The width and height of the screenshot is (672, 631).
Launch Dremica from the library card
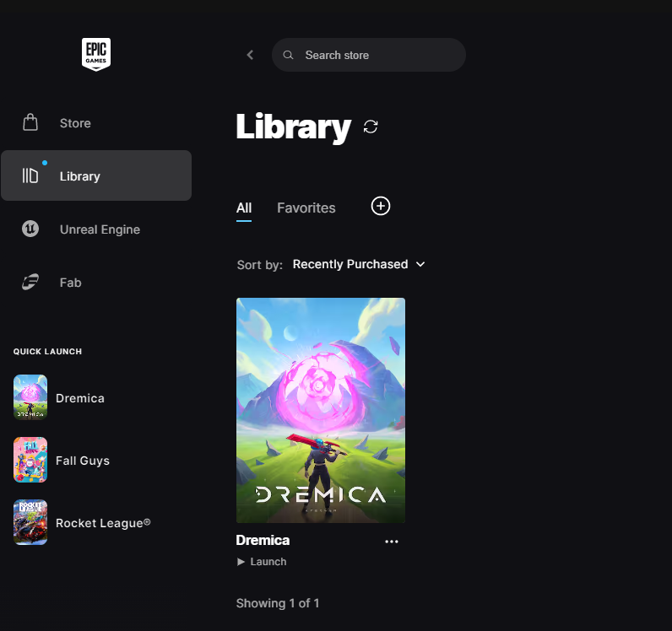[262, 562]
